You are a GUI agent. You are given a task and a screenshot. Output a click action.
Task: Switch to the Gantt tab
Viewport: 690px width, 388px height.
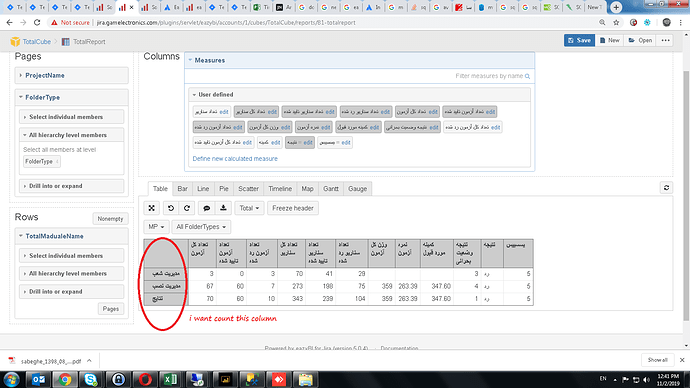pos(330,189)
